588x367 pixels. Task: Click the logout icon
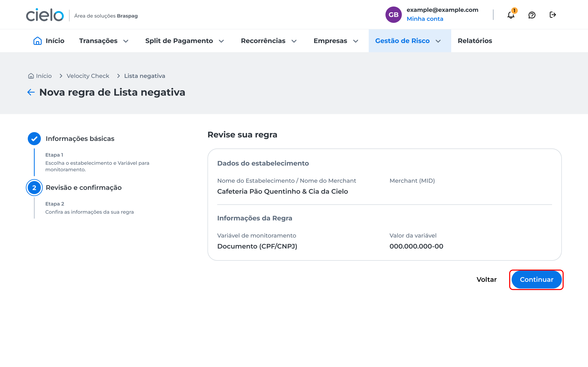pos(553,15)
